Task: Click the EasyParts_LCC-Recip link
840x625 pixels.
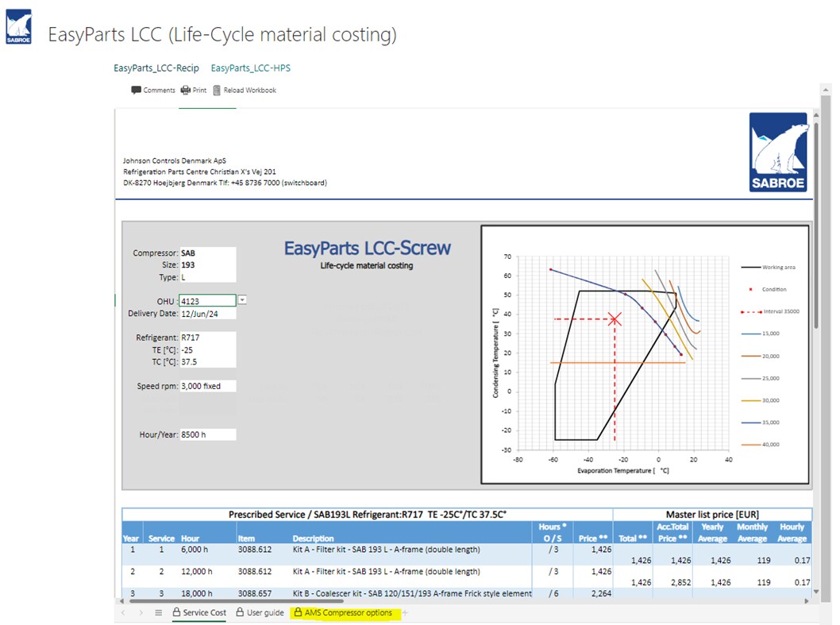Action: tap(156, 68)
